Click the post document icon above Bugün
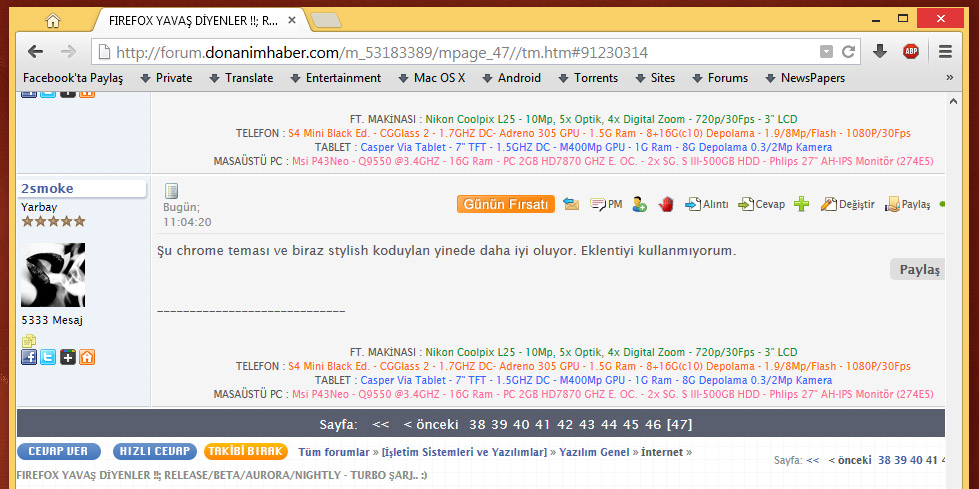This screenshot has width=979, height=489. 172,190
